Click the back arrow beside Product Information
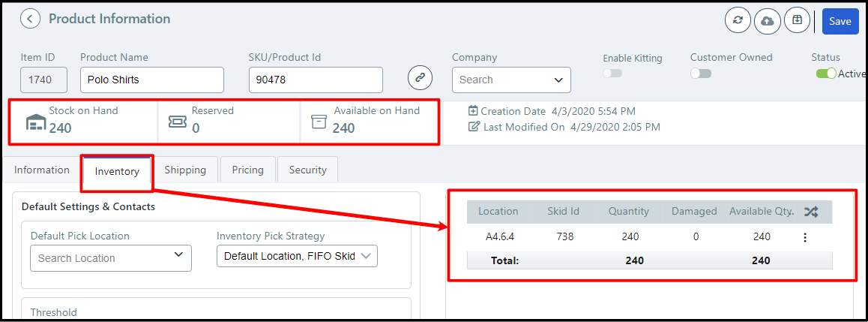Image resolution: width=868 pixels, height=322 pixels. pyautogui.click(x=30, y=19)
